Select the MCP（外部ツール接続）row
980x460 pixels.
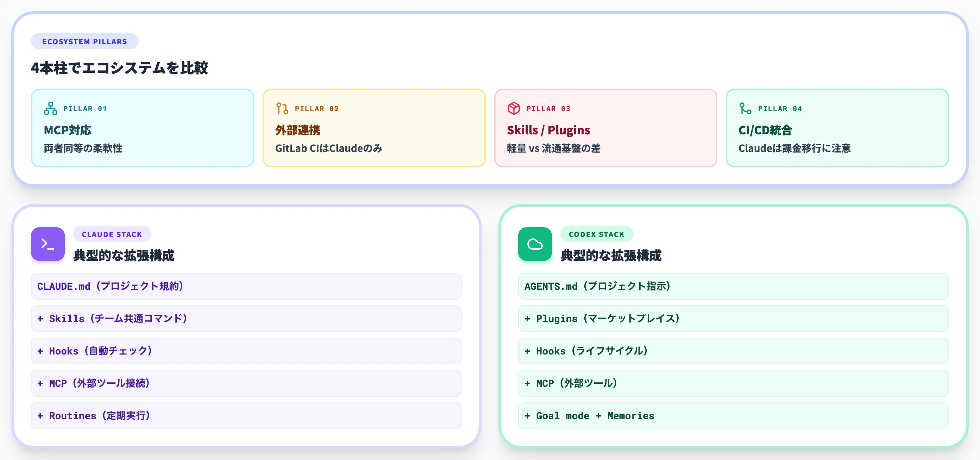246,383
